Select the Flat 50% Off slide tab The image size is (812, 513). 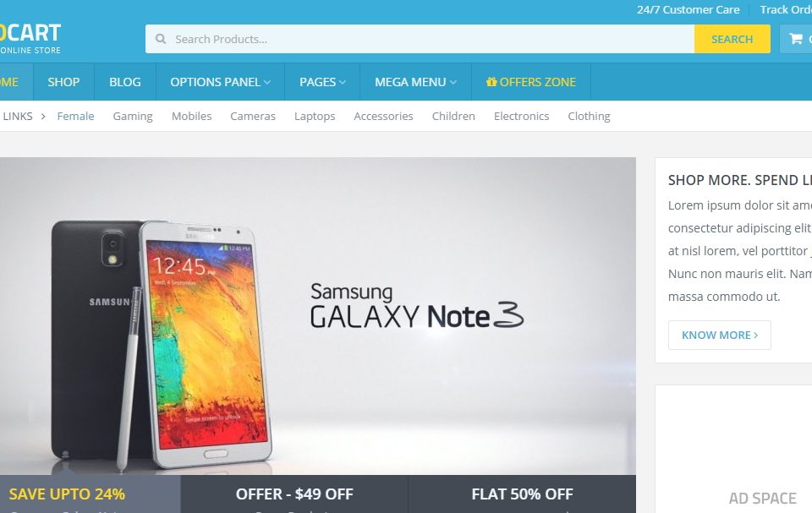(522, 494)
